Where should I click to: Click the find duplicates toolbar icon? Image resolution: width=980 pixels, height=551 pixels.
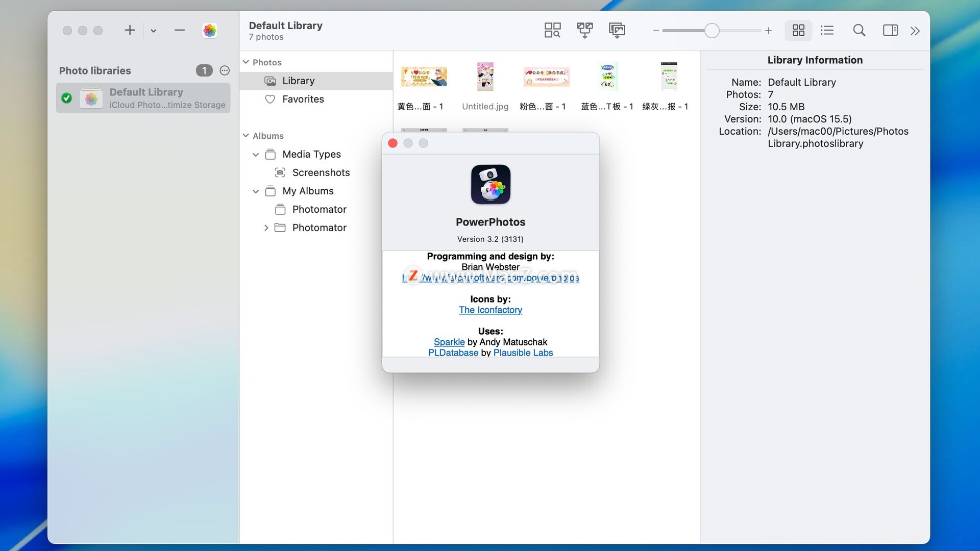pos(552,31)
